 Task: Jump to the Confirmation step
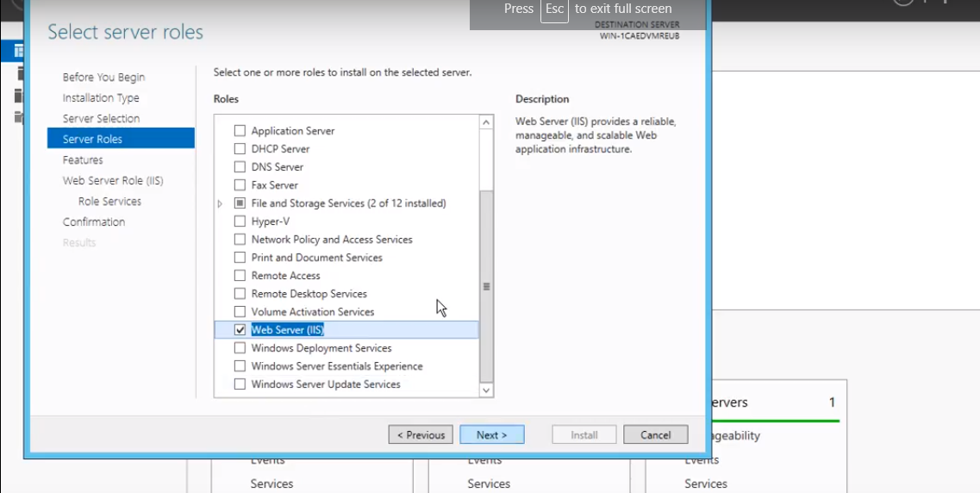click(94, 222)
